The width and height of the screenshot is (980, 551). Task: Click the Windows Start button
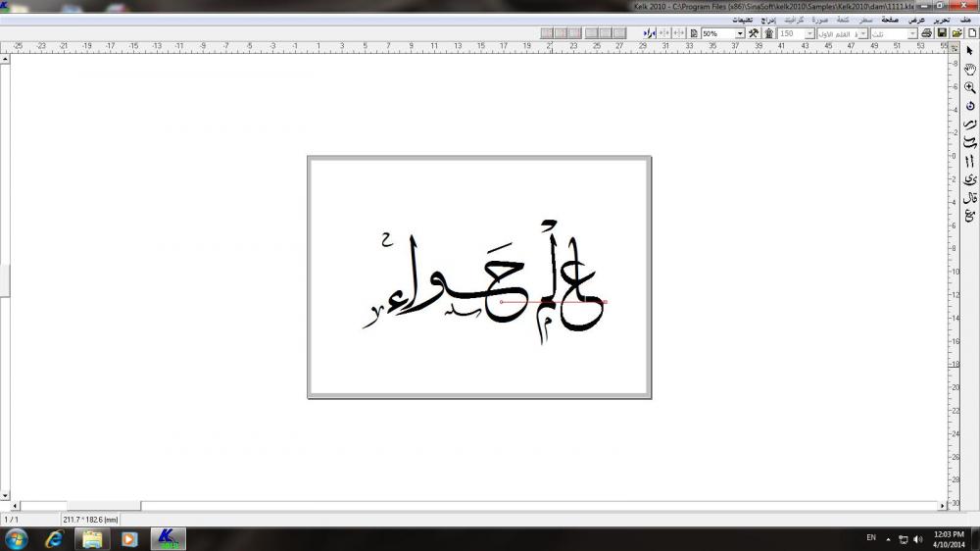coord(17,538)
